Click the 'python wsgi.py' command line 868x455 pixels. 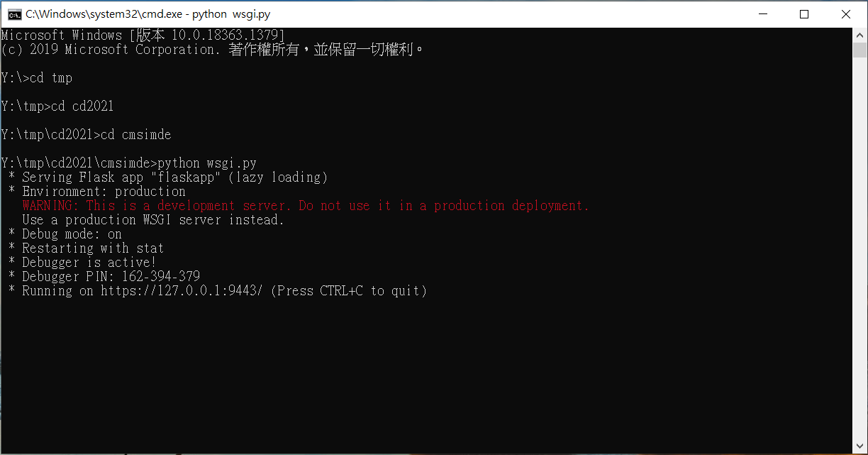(129, 163)
